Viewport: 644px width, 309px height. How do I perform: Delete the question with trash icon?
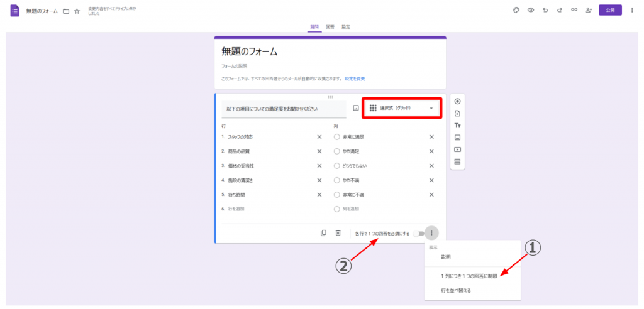point(338,233)
